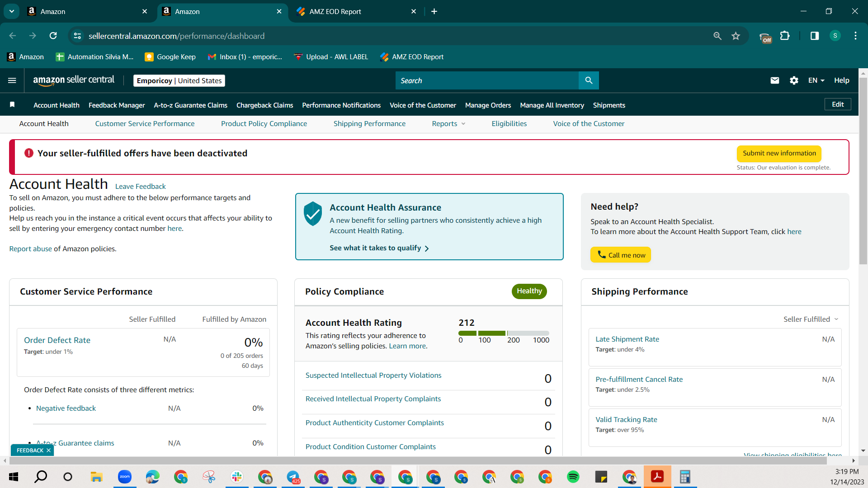Click the Call me now button

[x=621, y=255]
